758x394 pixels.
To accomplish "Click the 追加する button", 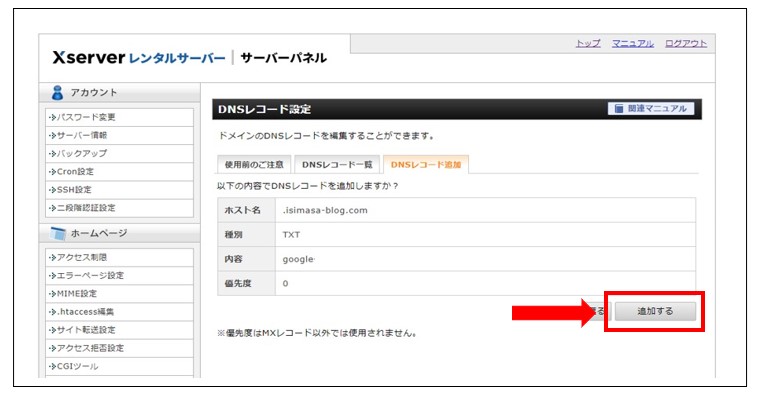I will [655, 311].
